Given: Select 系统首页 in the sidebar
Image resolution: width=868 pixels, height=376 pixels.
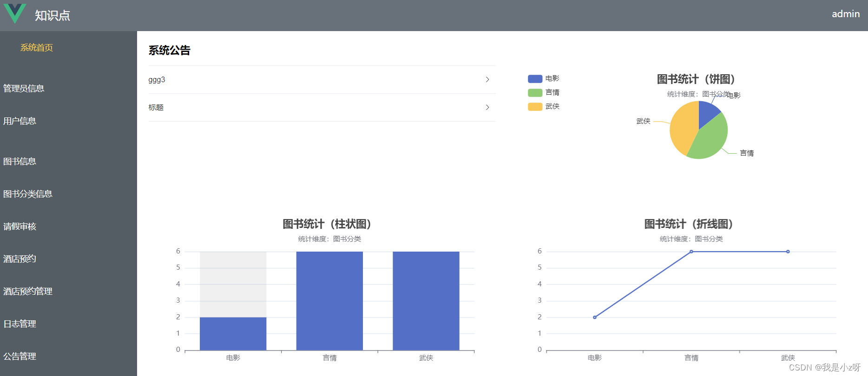Looking at the screenshot, I should 37,47.
